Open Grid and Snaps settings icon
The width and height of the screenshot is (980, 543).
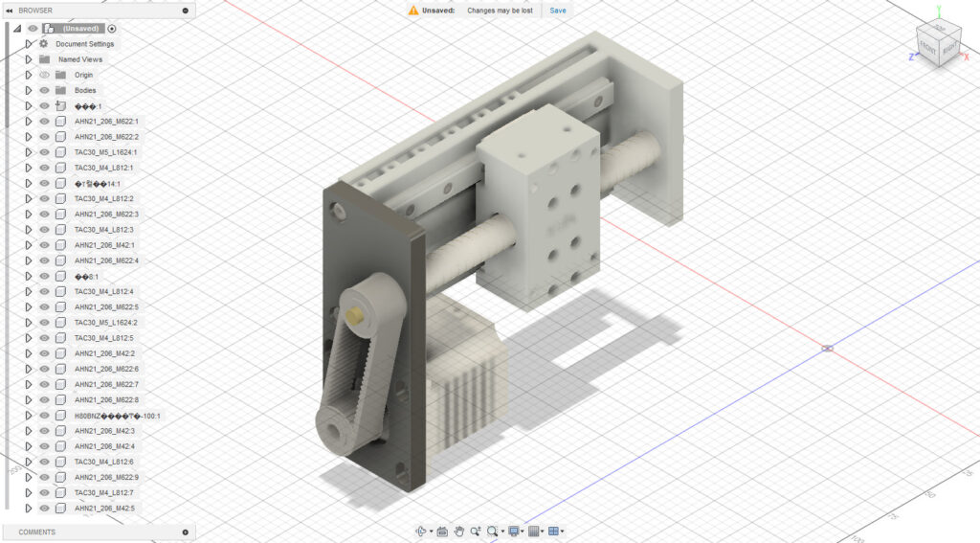[534, 531]
